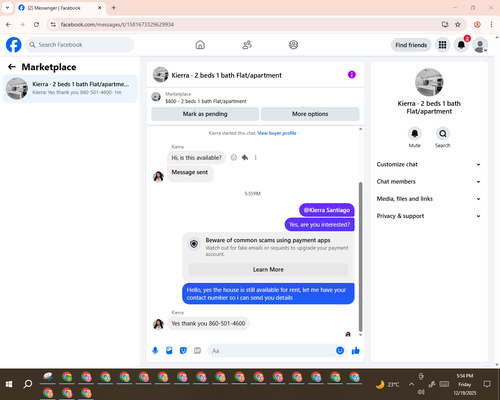Show hidden system tray icons
500x400 pixels.
click(x=412, y=384)
